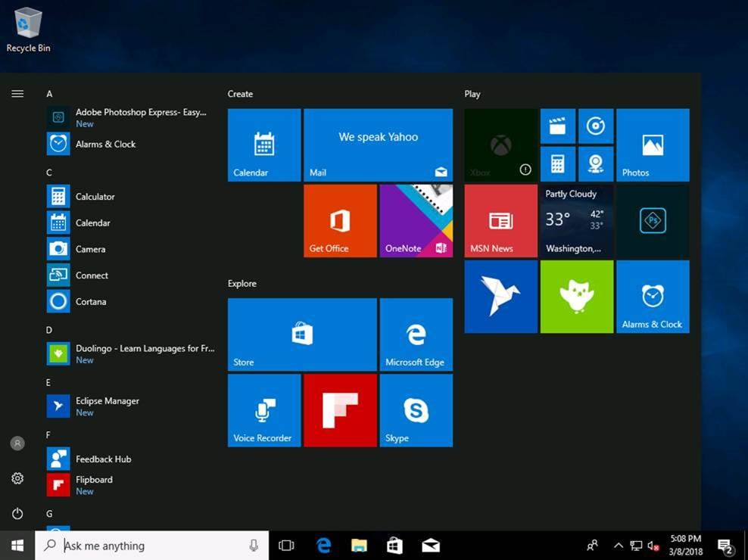Focus the Ask me anything search box
The image size is (748, 560).
(x=151, y=545)
